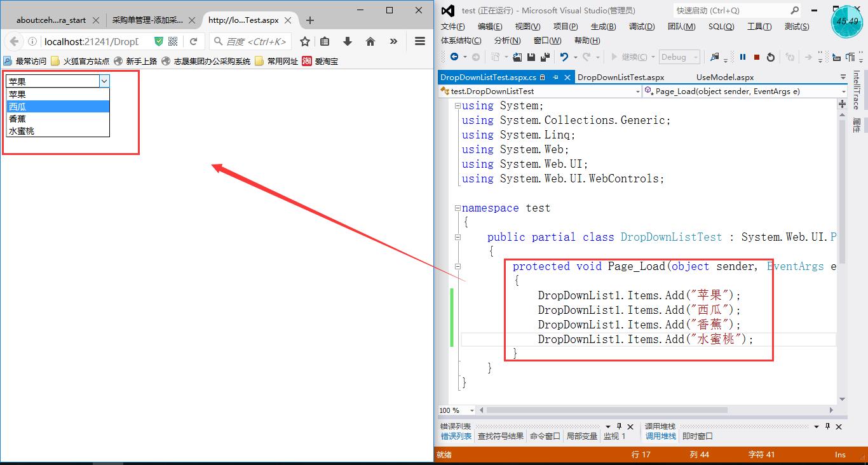The height and width of the screenshot is (465, 868).
Task: Click the Visual Studio Save icon
Action: pyautogui.click(x=531, y=57)
